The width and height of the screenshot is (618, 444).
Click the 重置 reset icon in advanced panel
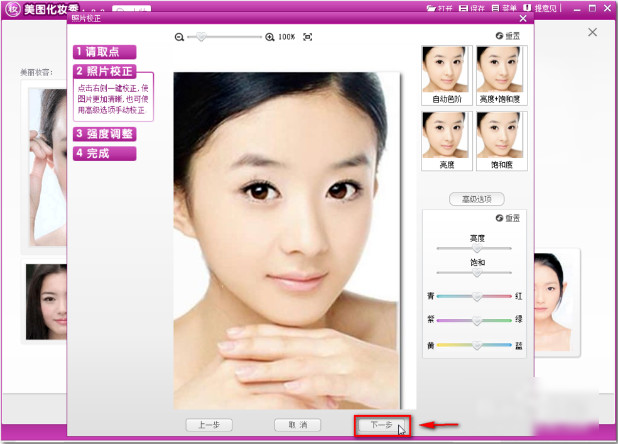pos(499,218)
